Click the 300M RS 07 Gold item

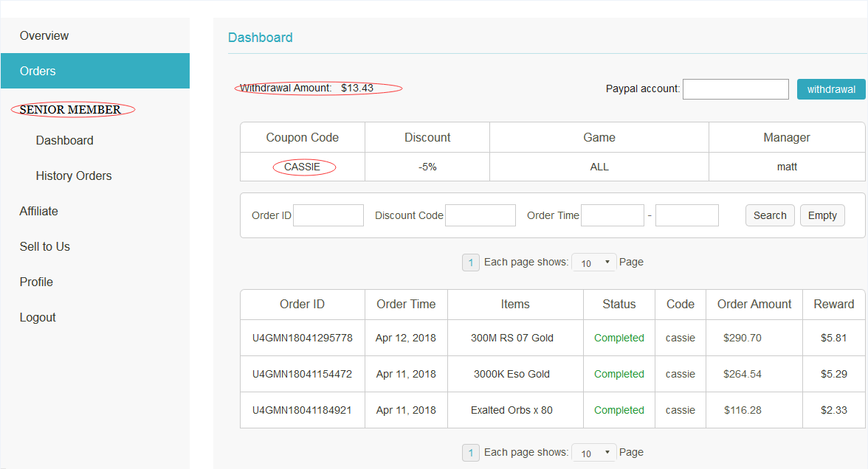(512, 338)
